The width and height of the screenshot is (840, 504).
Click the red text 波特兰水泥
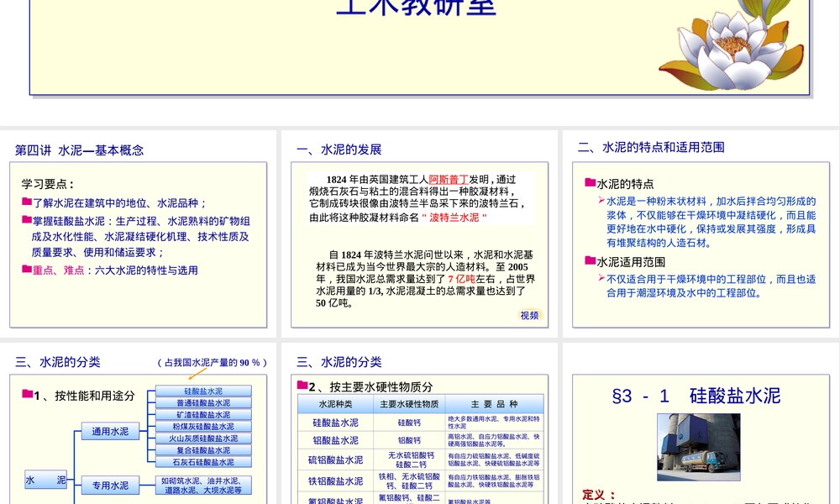point(454,218)
